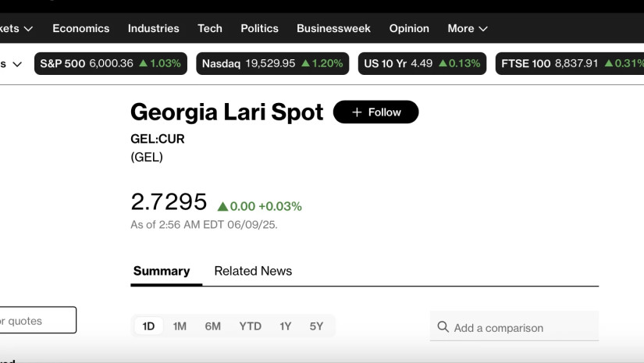Open the Businessweek section

[x=333, y=28]
